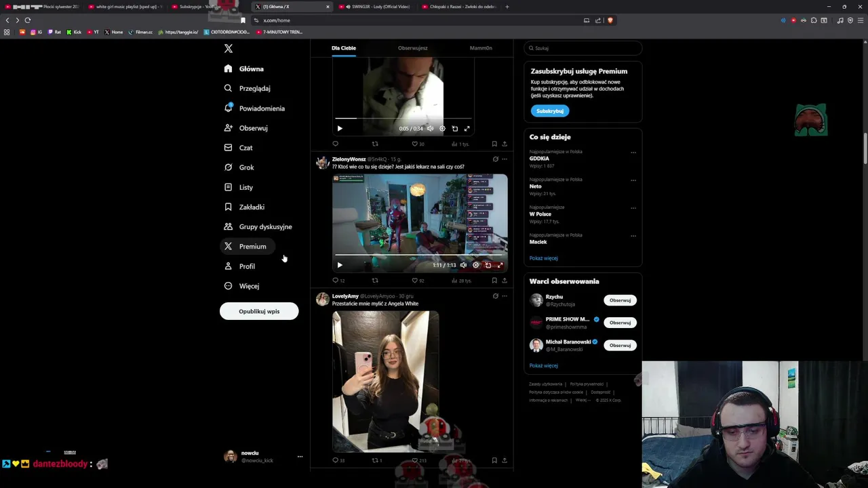Open settings of the top 0:34 video
The width and height of the screenshot is (868, 488).
pyautogui.click(x=442, y=128)
